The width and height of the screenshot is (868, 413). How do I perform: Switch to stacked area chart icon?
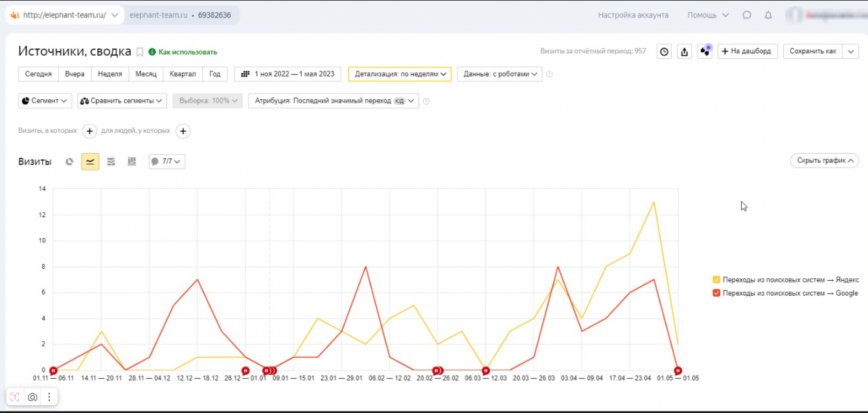point(111,161)
